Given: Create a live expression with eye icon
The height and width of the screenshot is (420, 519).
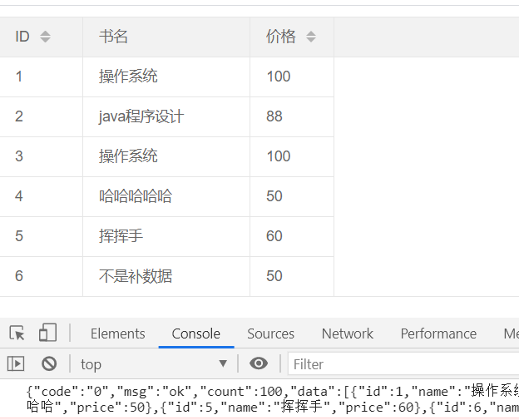Looking at the screenshot, I should [x=259, y=363].
